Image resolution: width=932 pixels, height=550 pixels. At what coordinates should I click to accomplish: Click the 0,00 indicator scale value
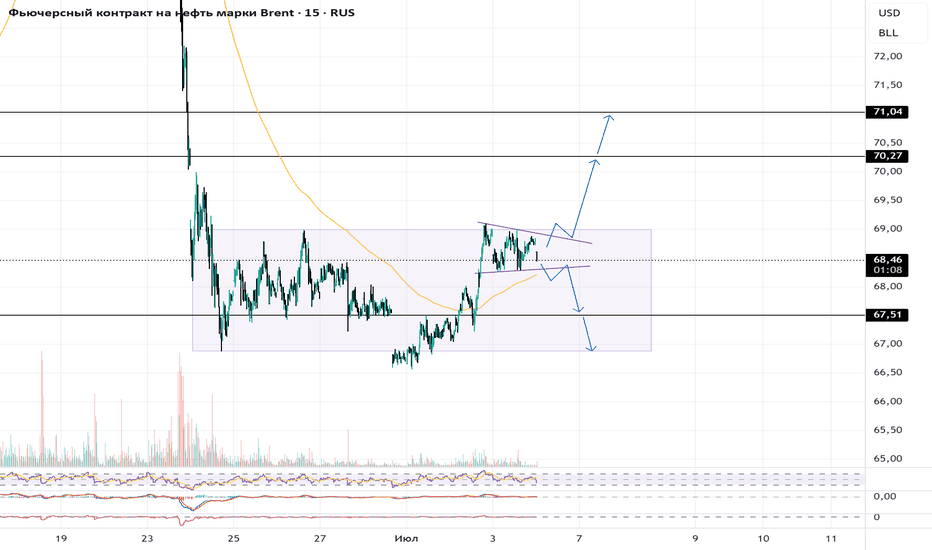click(885, 496)
